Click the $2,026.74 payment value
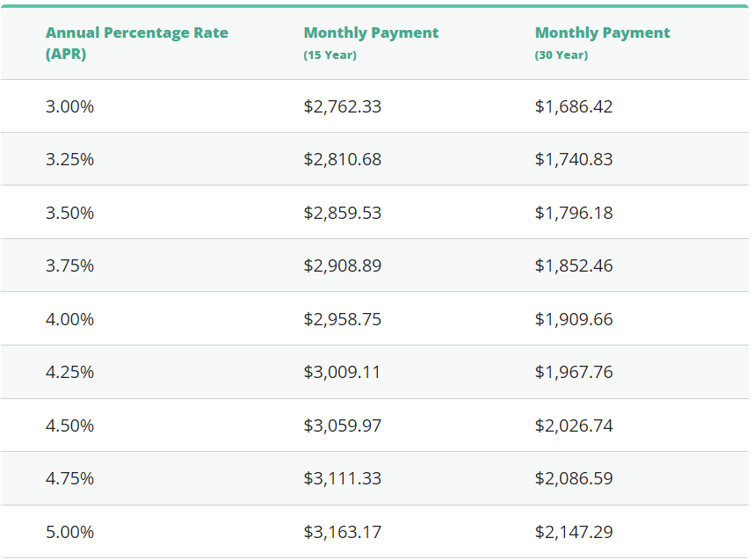This screenshot has width=754, height=560. [x=573, y=425]
